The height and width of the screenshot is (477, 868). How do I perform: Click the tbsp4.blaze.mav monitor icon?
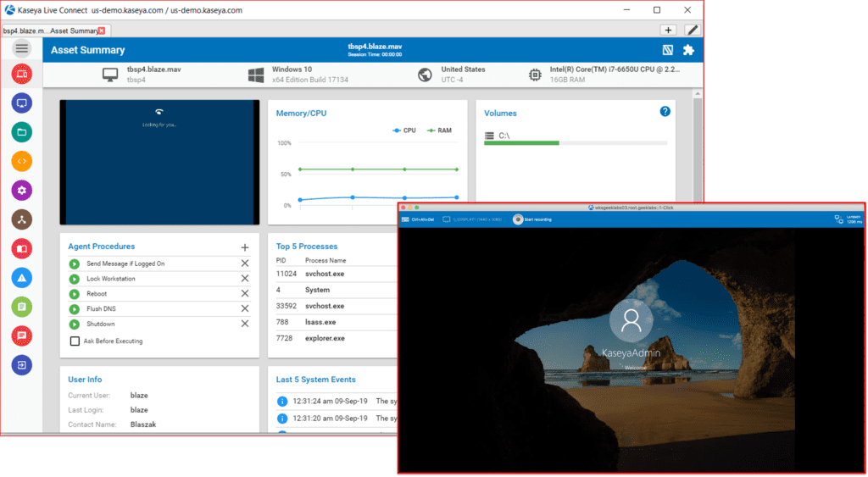pos(110,75)
